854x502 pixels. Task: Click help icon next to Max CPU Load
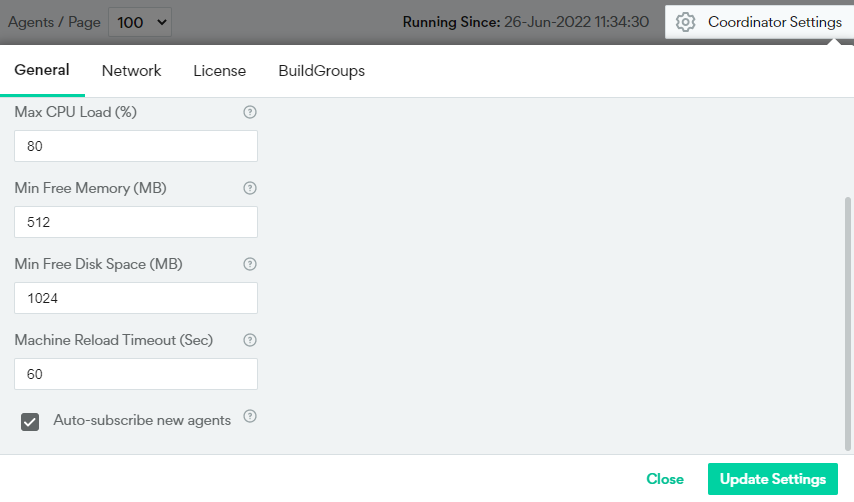pyautogui.click(x=250, y=112)
